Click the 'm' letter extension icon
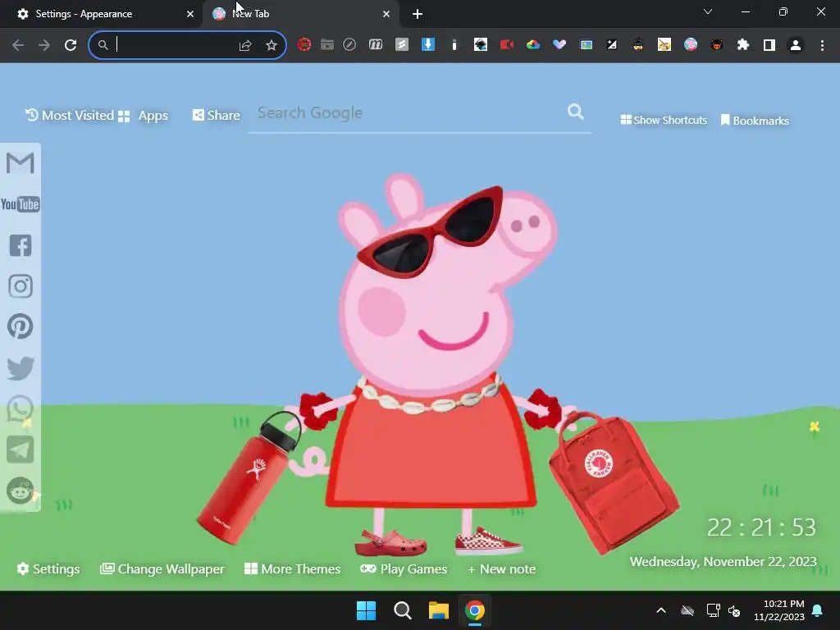This screenshot has height=630, width=840. point(376,44)
